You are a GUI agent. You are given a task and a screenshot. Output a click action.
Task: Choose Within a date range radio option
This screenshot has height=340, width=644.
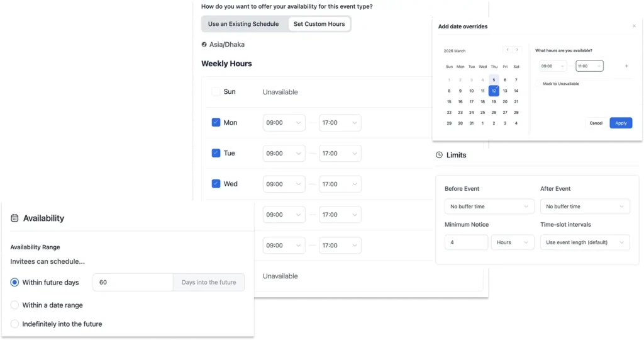pos(14,305)
